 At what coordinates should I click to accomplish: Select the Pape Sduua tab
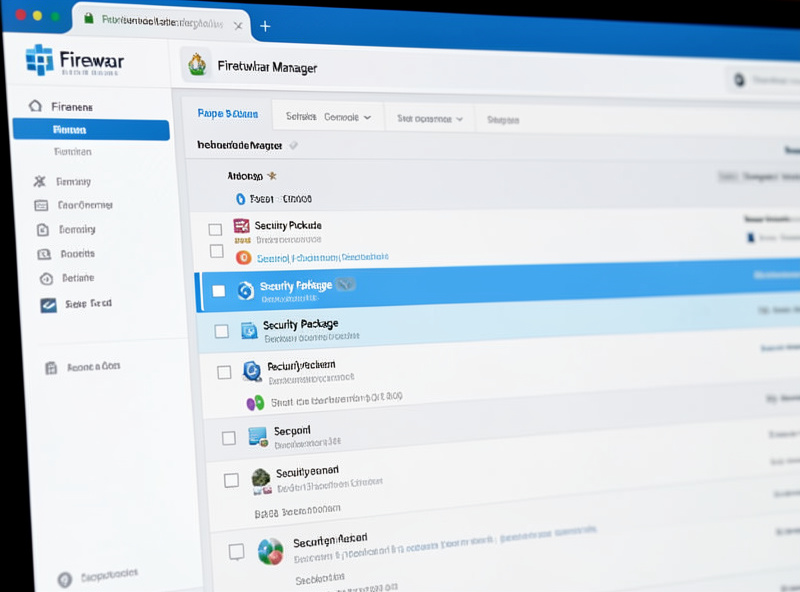coord(228,114)
